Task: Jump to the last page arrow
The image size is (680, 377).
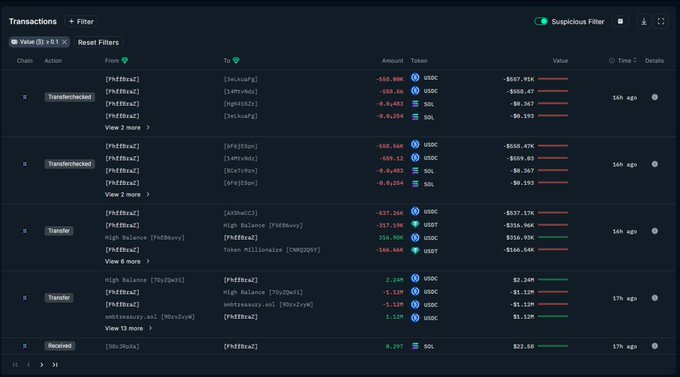Action: [55, 364]
